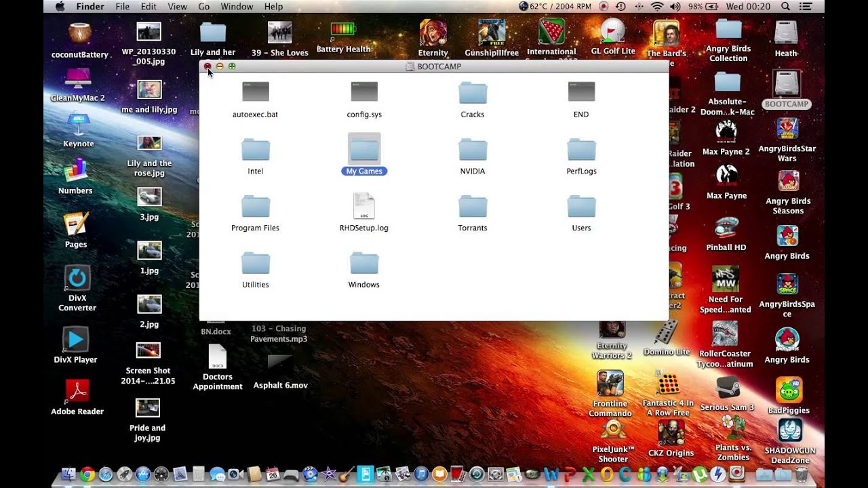
Task: Open the Users folder
Action: point(581,206)
